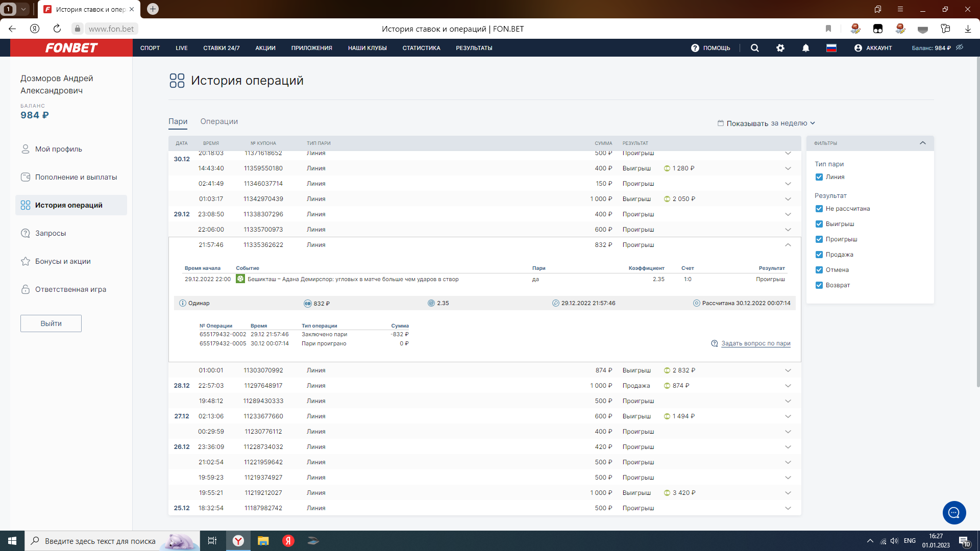Viewport: 980px width, 551px height.
Task: Collapse the Фильтры panel chevron
Action: pyautogui.click(x=922, y=143)
